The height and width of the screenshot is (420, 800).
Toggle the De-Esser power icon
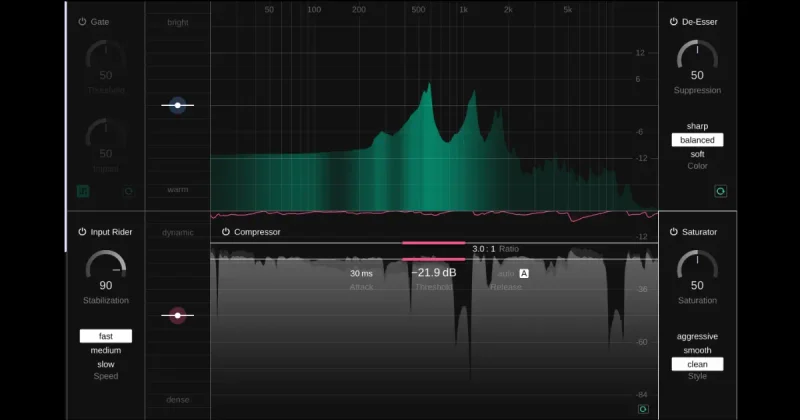click(x=673, y=22)
